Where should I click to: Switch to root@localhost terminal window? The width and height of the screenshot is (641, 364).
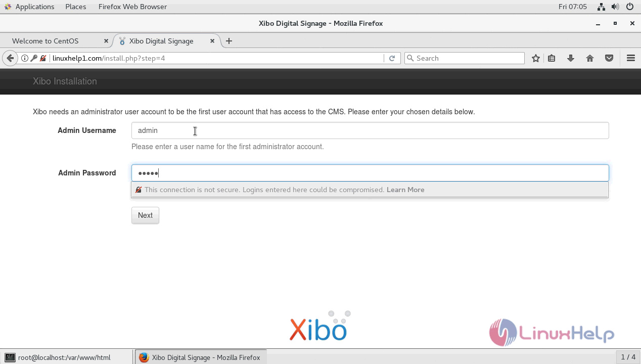(x=66, y=357)
